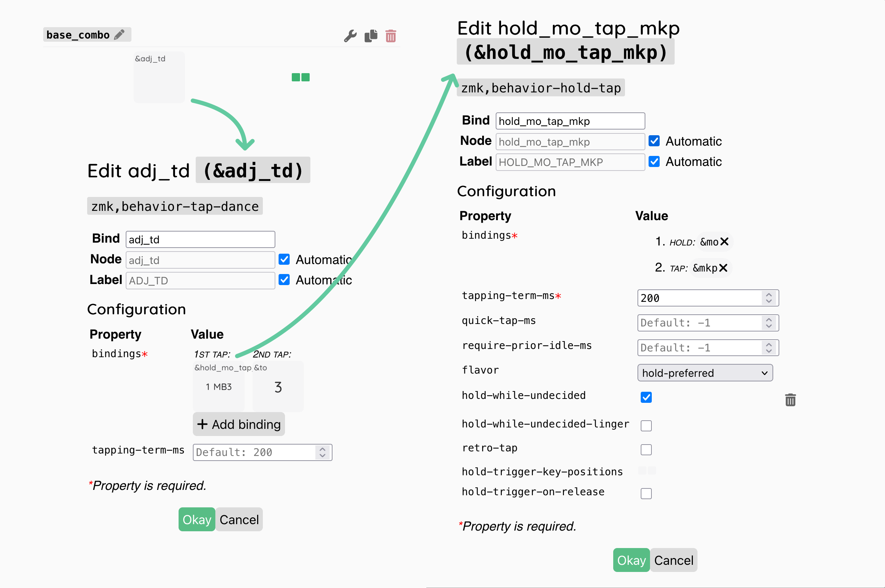The width and height of the screenshot is (885, 588).
Task: Remove the &mkp tap binding with X
Action: click(x=723, y=268)
